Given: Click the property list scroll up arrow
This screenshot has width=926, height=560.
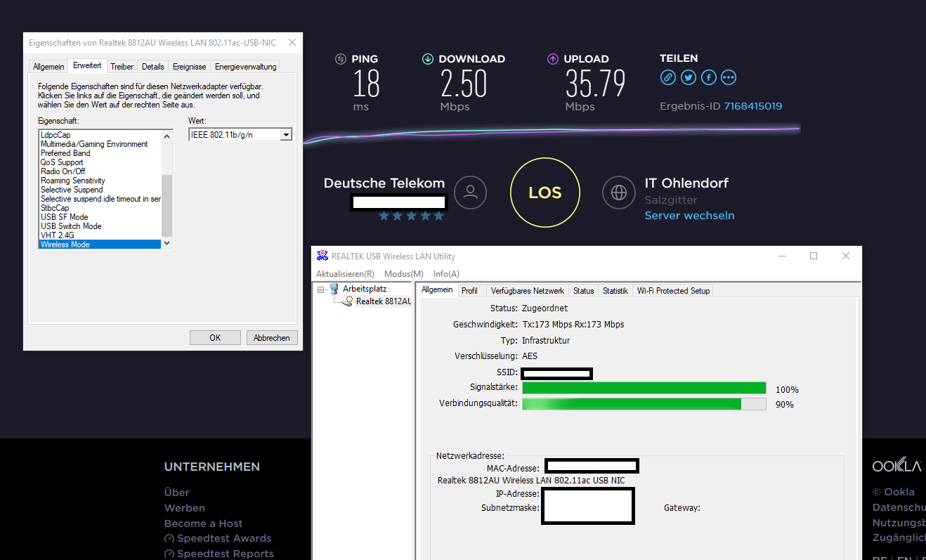Looking at the screenshot, I should pyautogui.click(x=167, y=136).
